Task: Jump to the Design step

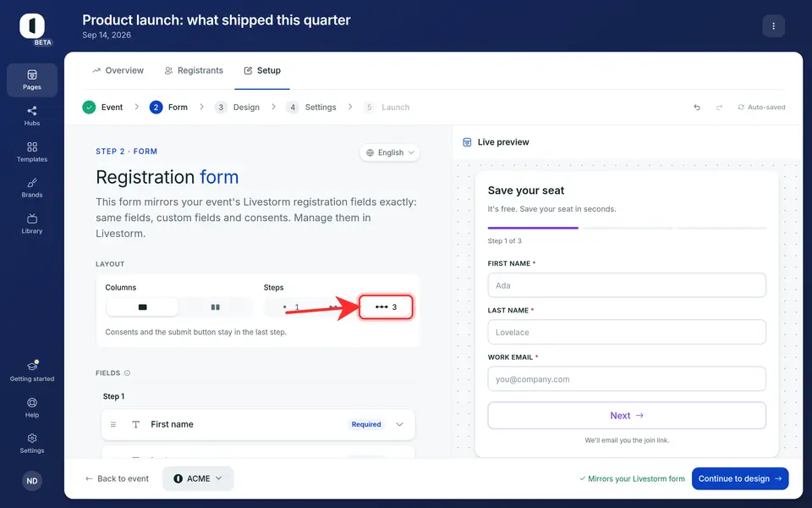Action: [x=237, y=108]
